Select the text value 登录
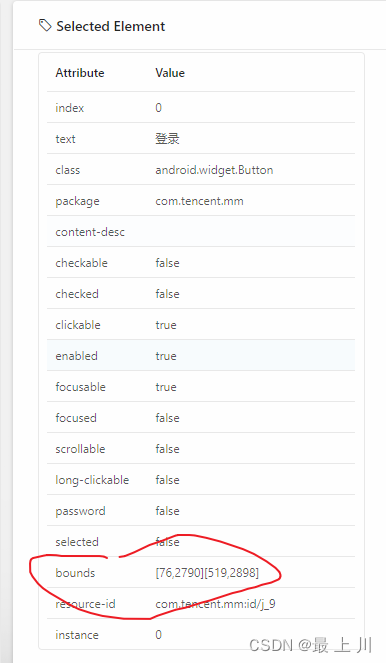 click(167, 139)
